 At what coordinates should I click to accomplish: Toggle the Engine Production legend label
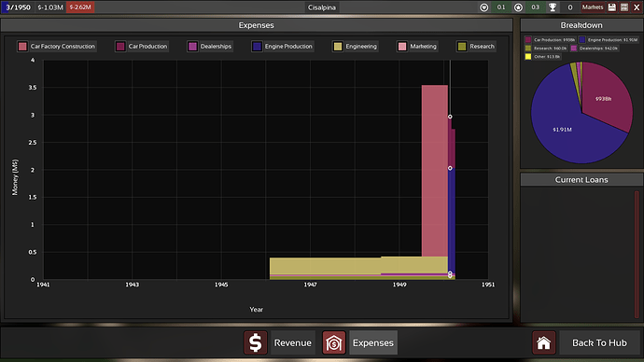(x=288, y=47)
